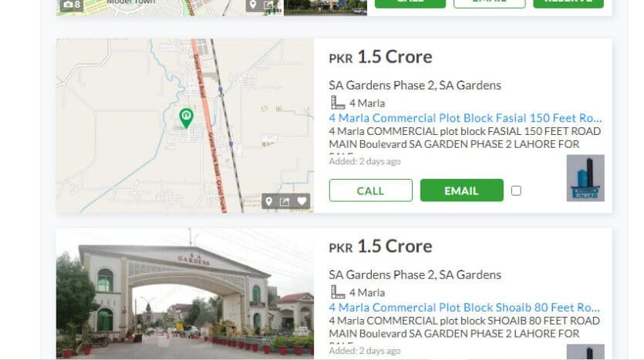Screen dimensions: 644x360
Task: Click the house photo on top listing
Action: tap(325, 8)
